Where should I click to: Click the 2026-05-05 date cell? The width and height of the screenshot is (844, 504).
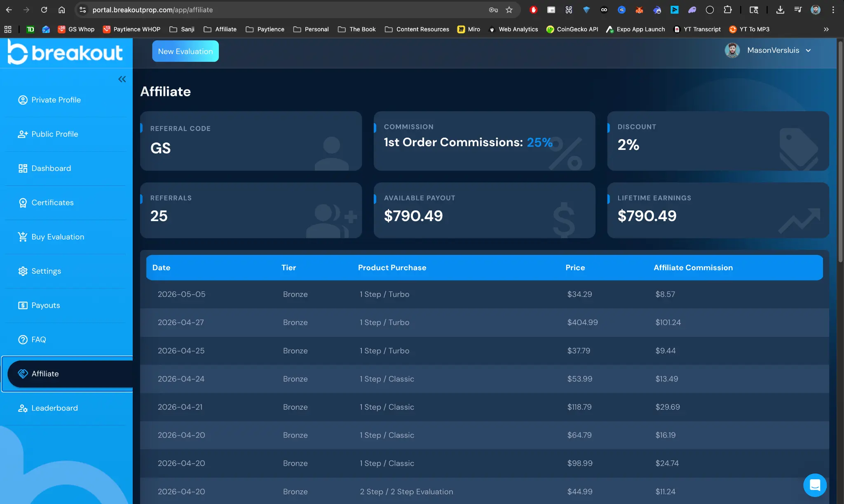pyautogui.click(x=181, y=294)
